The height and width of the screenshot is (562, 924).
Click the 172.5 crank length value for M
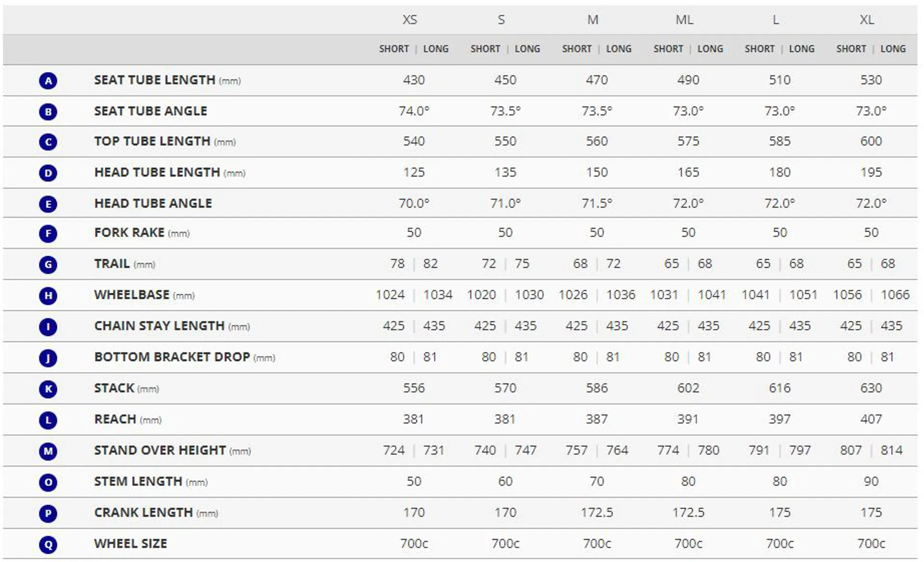click(597, 512)
